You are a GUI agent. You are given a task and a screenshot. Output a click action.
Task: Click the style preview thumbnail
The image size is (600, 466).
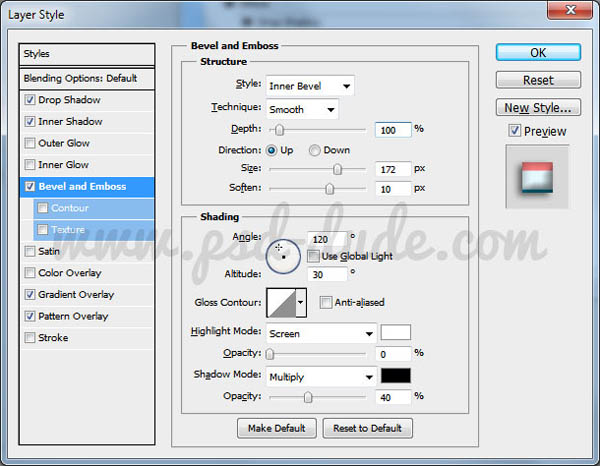click(x=537, y=176)
